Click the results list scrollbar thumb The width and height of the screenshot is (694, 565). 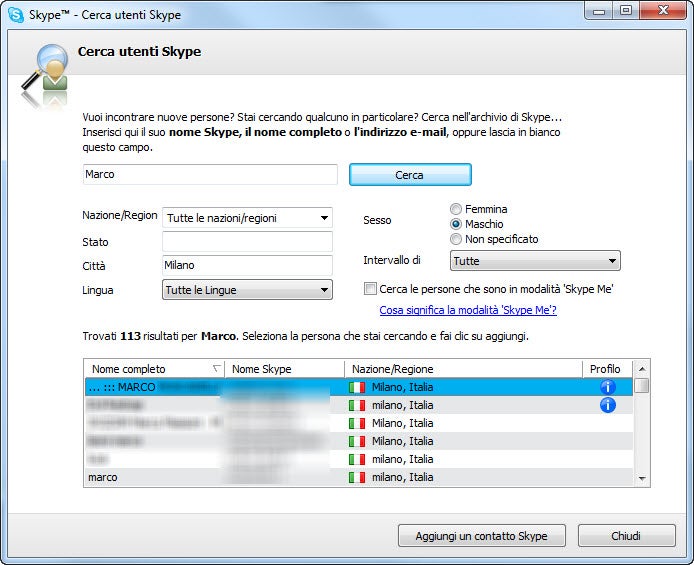point(641,385)
